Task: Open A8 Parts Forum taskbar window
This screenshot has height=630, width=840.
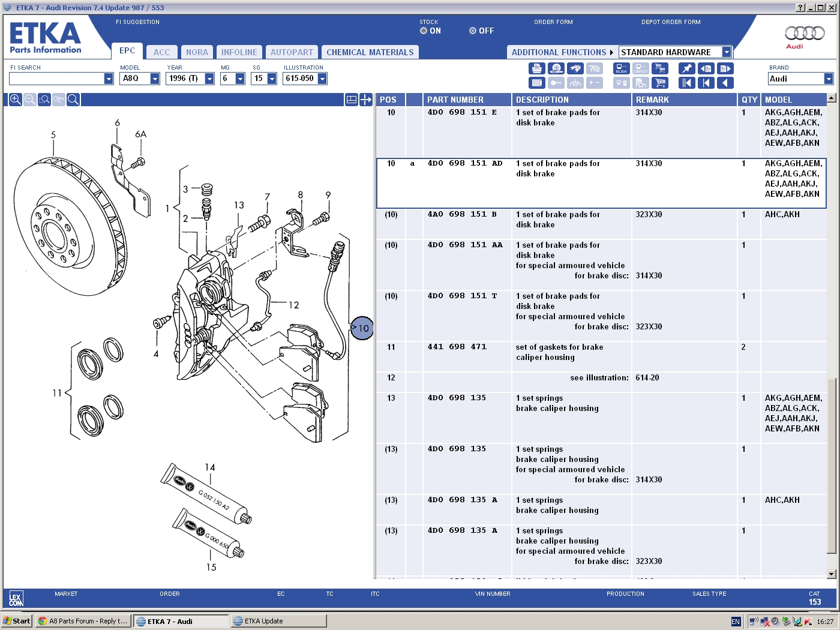Action: click(83, 621)
